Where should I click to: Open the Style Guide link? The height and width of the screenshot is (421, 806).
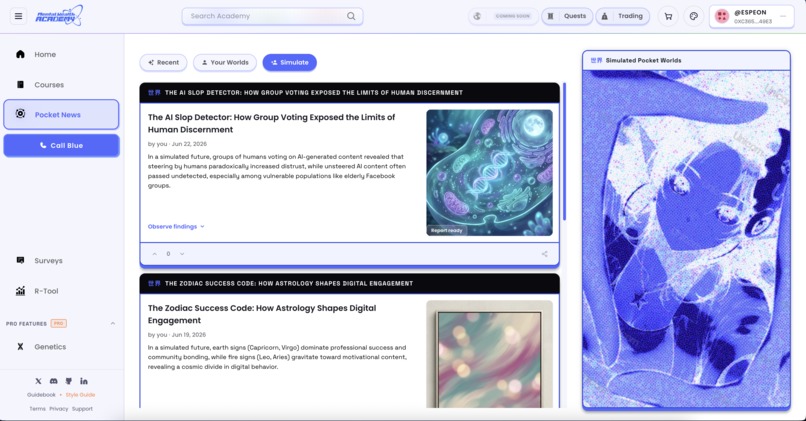(80, 395)
